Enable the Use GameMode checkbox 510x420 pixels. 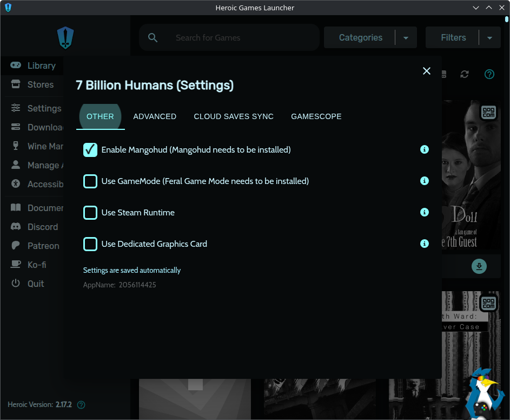90,181
